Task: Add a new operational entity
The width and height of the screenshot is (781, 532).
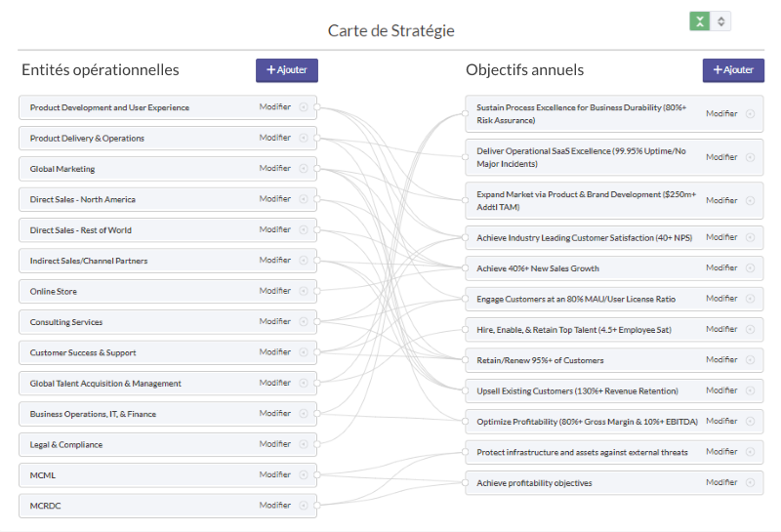Action: [287, 70]
